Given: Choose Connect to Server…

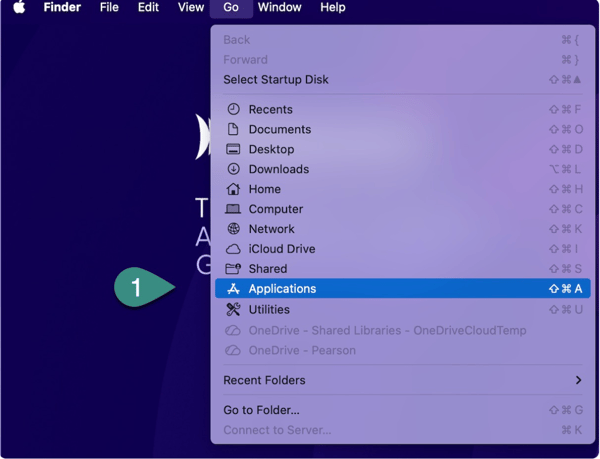Looking at the screenshot, I should click(403, 430).
